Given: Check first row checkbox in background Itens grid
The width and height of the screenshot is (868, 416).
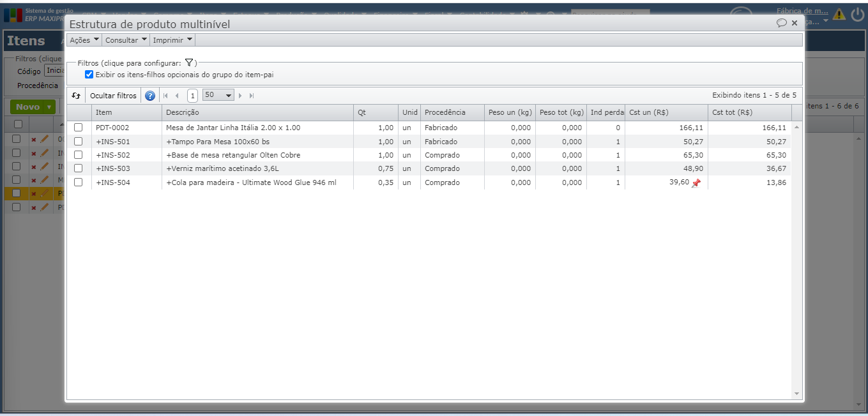Looking at the screenshot, I should [17, 138].
